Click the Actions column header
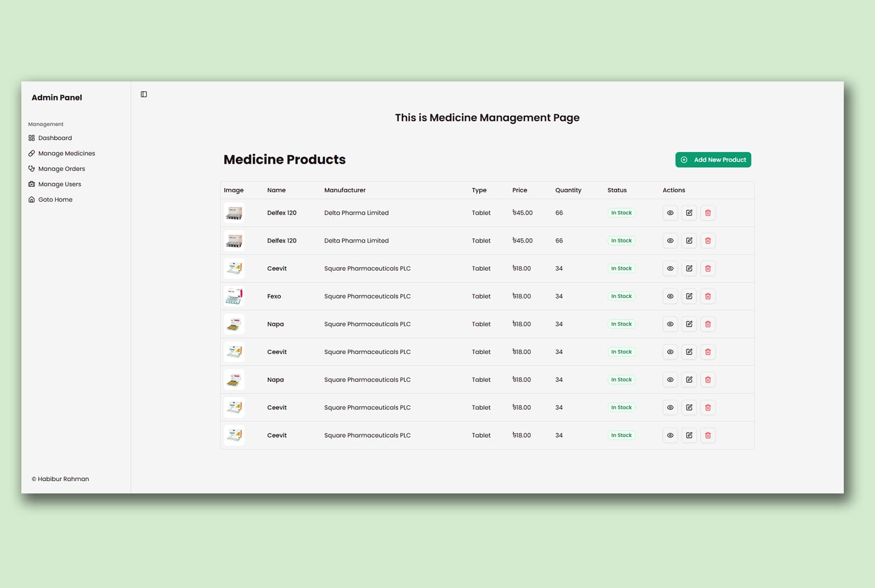 coord(674,190)
